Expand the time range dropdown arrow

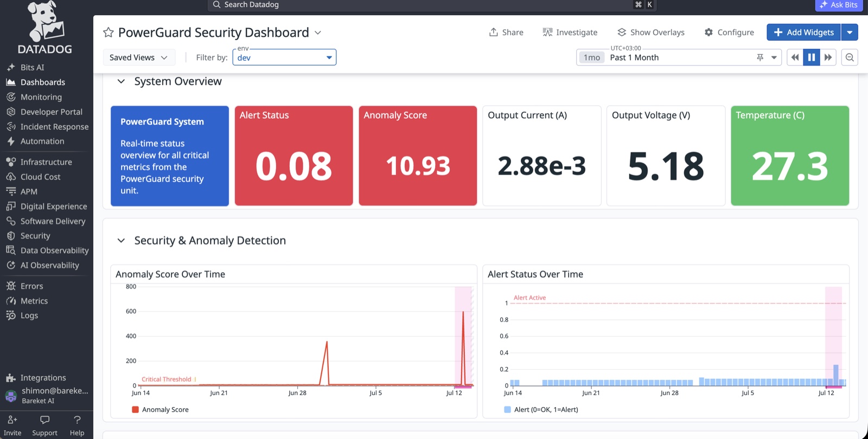(x=774, y=57)
